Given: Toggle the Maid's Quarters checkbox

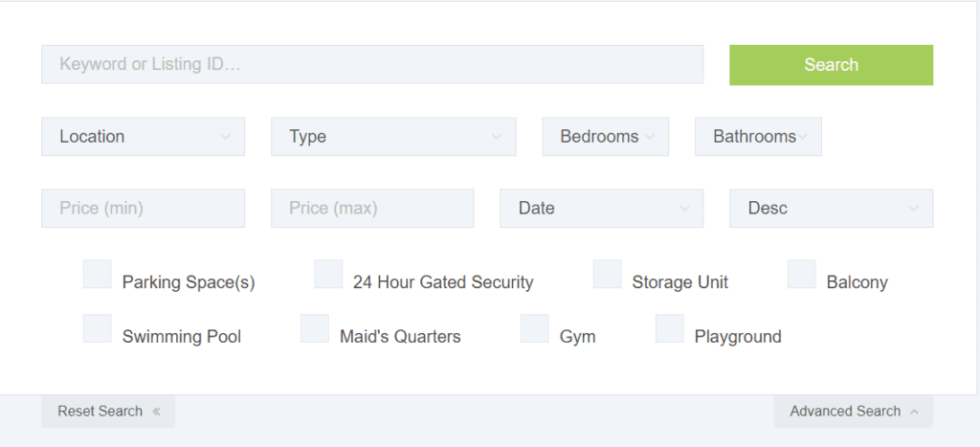Looking at the screenshot, I should click(314, 328).
